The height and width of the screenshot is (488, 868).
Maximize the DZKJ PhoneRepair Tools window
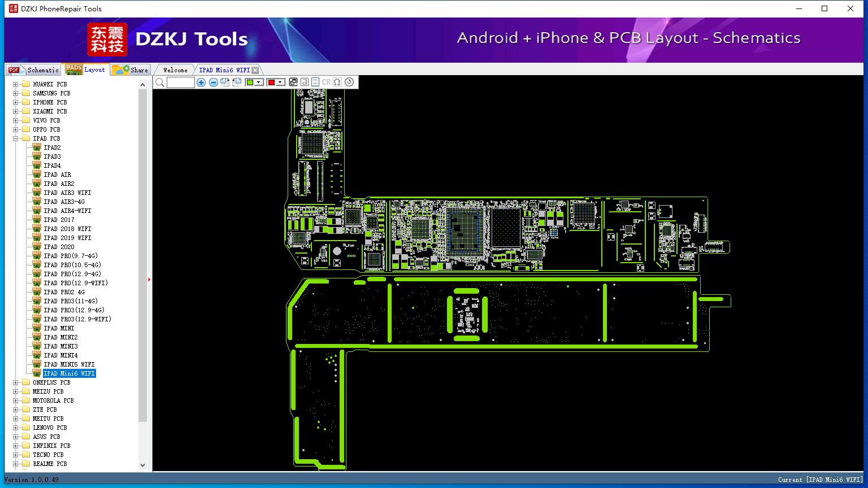[x=824, y=8]
